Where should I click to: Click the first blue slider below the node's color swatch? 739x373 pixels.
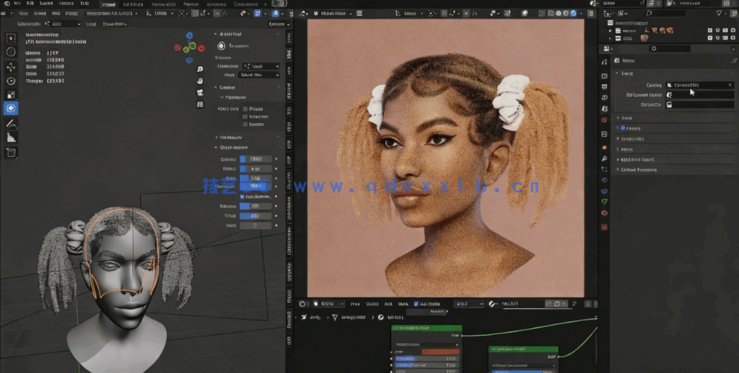(x=426, y=359)
